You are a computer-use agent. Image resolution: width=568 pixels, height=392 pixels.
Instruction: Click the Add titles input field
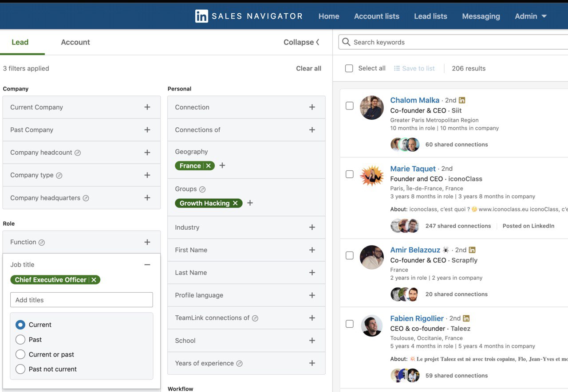point(81,300)
